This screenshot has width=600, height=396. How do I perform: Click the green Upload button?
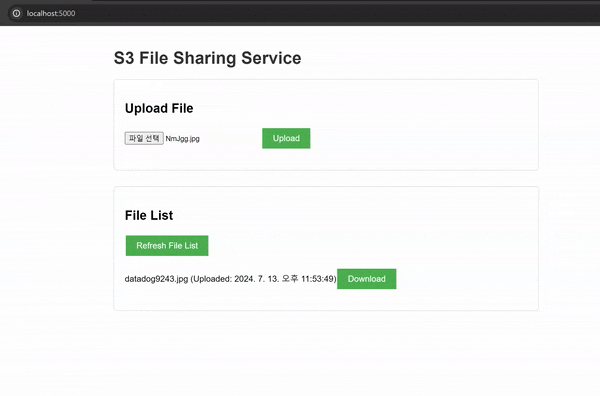pyautogui.click(x=286, y=138)
